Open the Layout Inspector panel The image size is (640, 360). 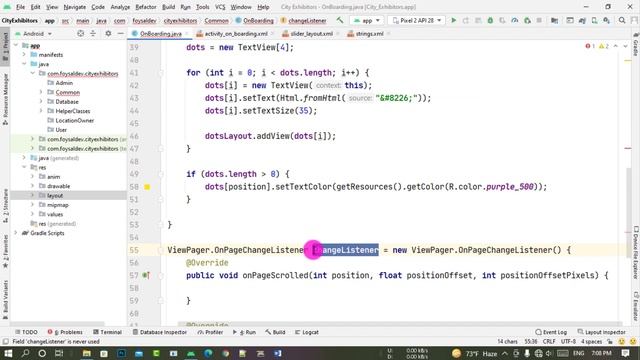(x=602, y=332)
